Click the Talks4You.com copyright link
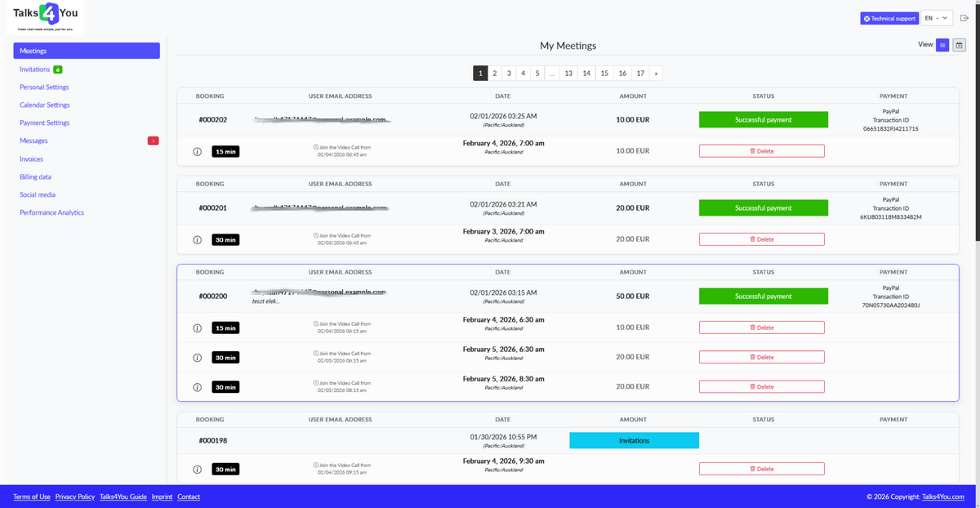Viewport: 980px width, 508px height. tap(942, 496)
